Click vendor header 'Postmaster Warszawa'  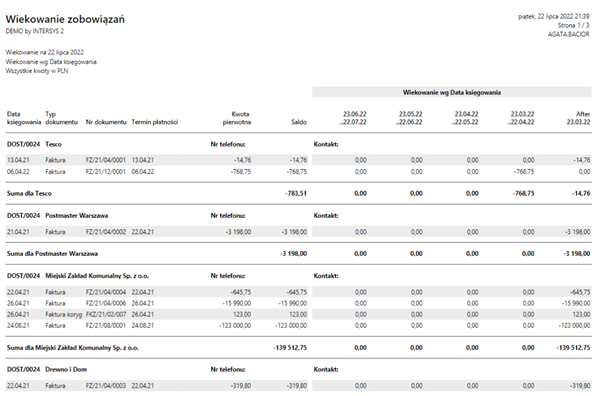tap(76, 215)
